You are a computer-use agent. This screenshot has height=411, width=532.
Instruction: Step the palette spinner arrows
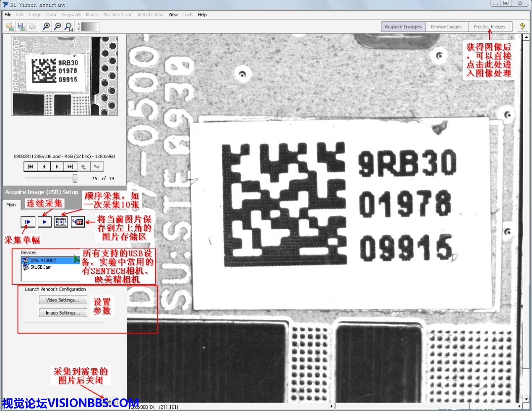(x=78, y=26)
